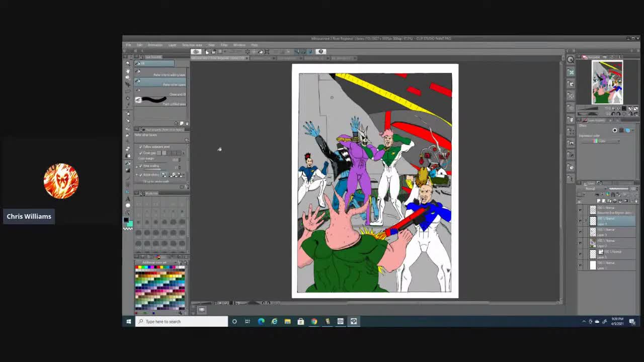The image size is (644, 362).
Task: Delete the selected sub tool with trash icon
Action: (x=187, y=123)
